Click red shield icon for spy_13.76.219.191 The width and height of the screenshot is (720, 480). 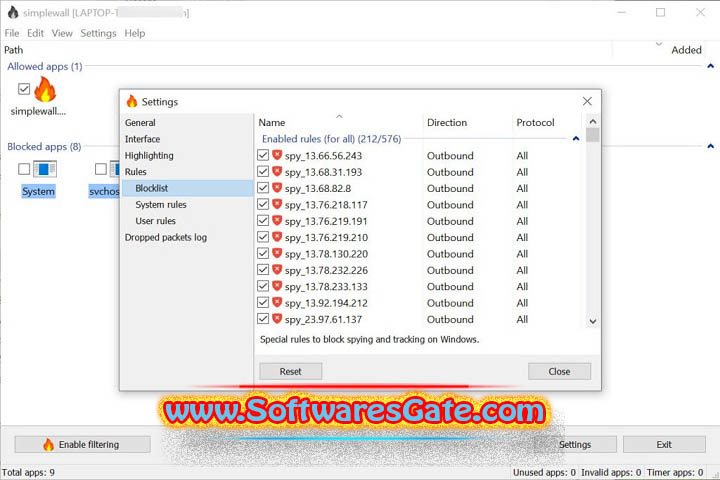pyautogui.click(x=277, y=220)
